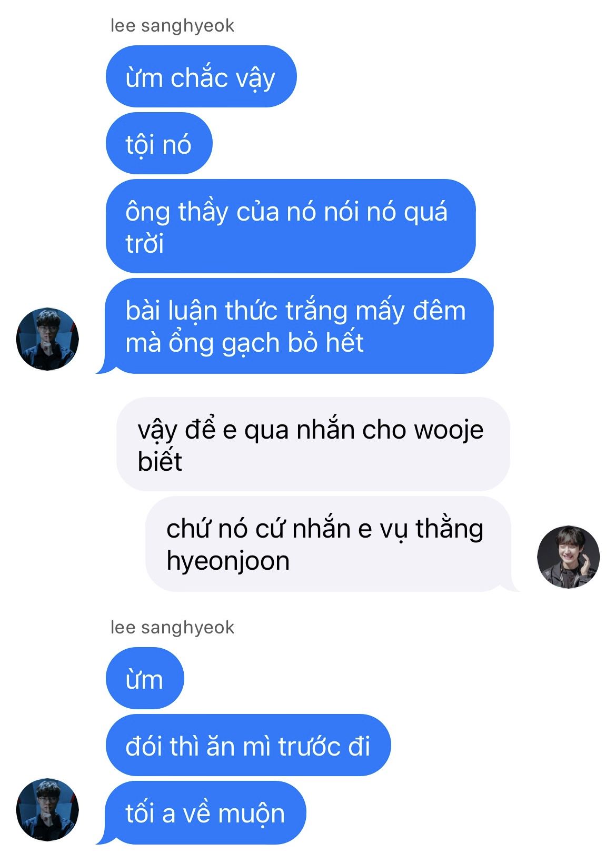Image resolution: width=616 pixels, height=853 pixels.
Task: Open the avatar next to 'tối a về muộn'
Action: pyautogui.click(x=47, y=809)
